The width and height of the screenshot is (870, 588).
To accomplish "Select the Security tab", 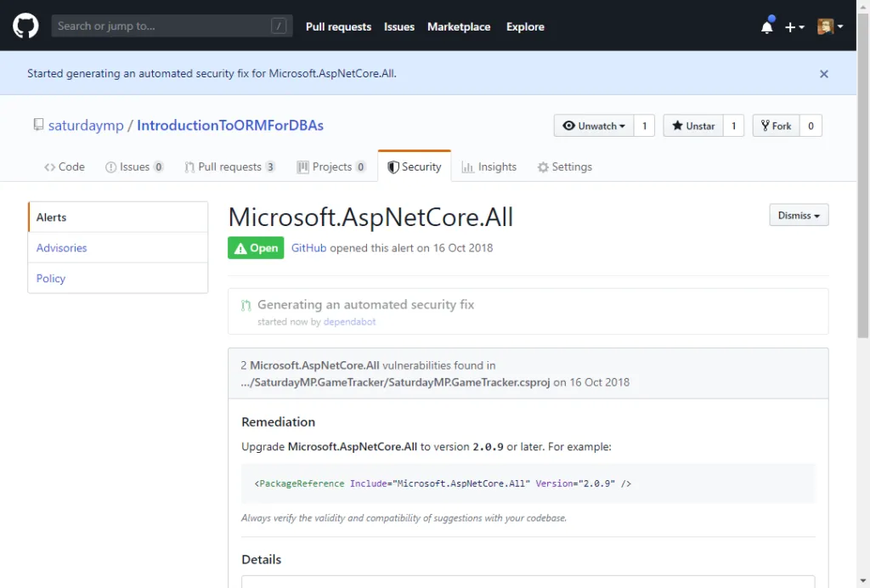I will coord(415,167).
